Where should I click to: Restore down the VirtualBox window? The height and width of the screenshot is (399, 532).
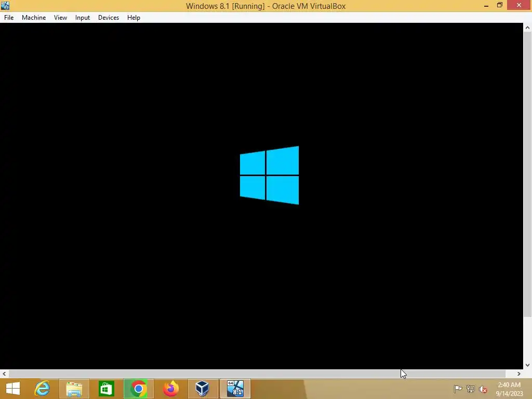(x=499, y=5)
